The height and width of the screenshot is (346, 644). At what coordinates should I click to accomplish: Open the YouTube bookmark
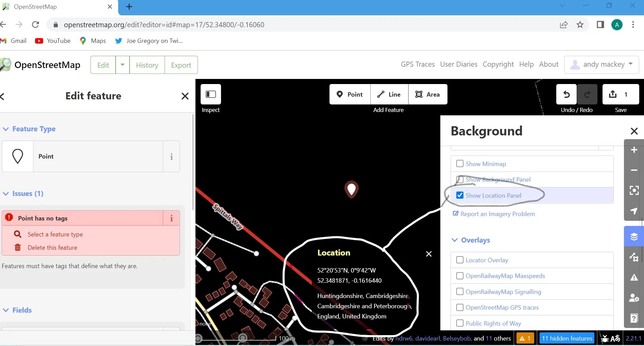[x=53, y=41]
